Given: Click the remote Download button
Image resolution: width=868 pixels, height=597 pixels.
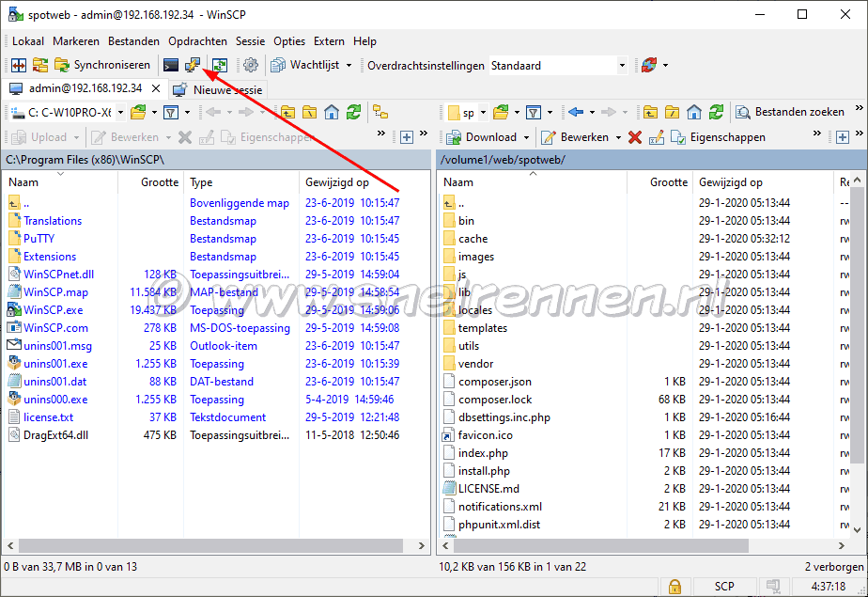Looking at the screenshot, I should click(x=482, y=137).
